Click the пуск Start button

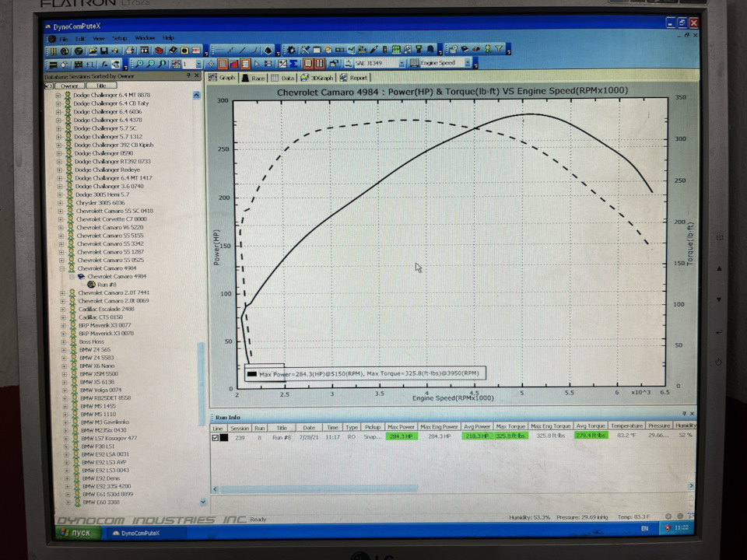79,533
